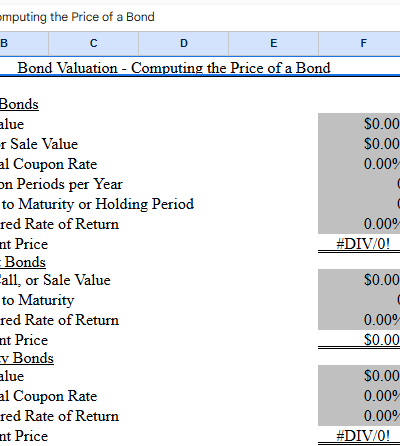
Task: Select the value cell in the 'r Sale Value' row
Action: 359,144
